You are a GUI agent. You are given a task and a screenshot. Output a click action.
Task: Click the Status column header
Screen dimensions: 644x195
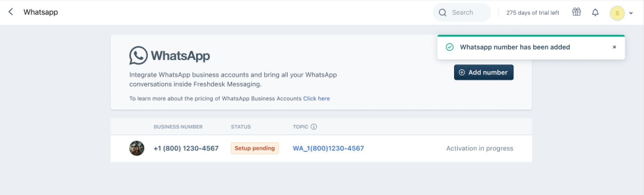pos(241,127)
